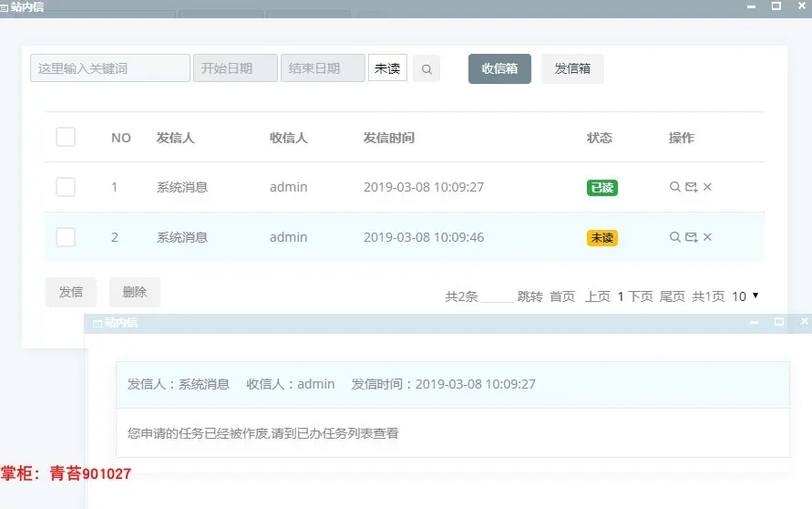Screen dimensions: 812x509
Task: Check the select-all checkbox in table header
Action: pos(66,138)
